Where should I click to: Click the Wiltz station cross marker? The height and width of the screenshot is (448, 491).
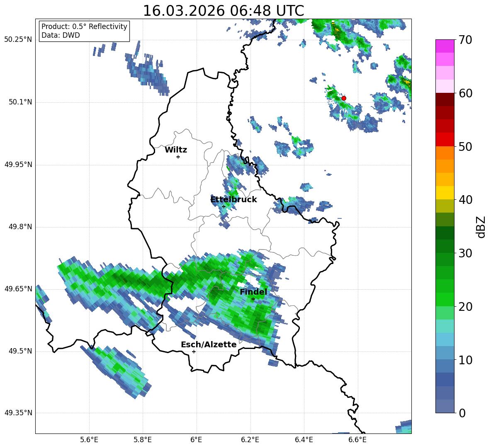pos(178,157)
